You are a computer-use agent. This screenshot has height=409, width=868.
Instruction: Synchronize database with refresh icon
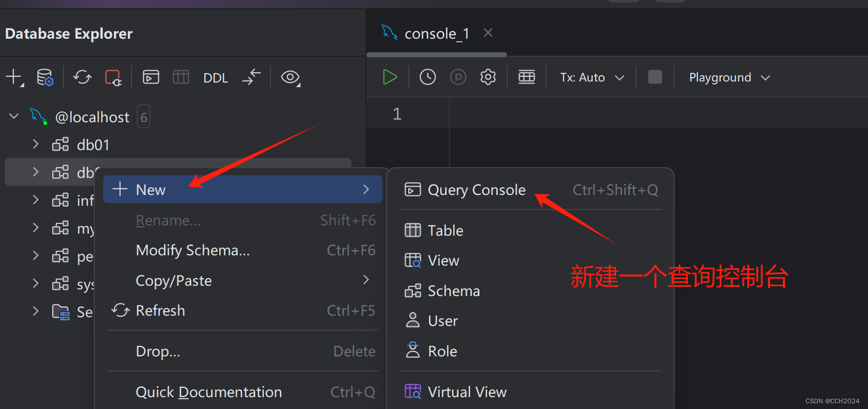pos(82,77)
